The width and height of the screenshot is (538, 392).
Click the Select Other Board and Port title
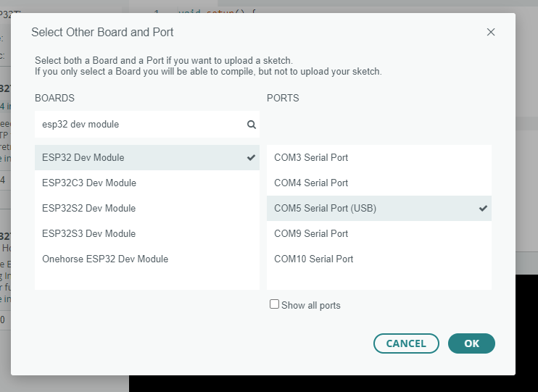[x=102, y=33]
